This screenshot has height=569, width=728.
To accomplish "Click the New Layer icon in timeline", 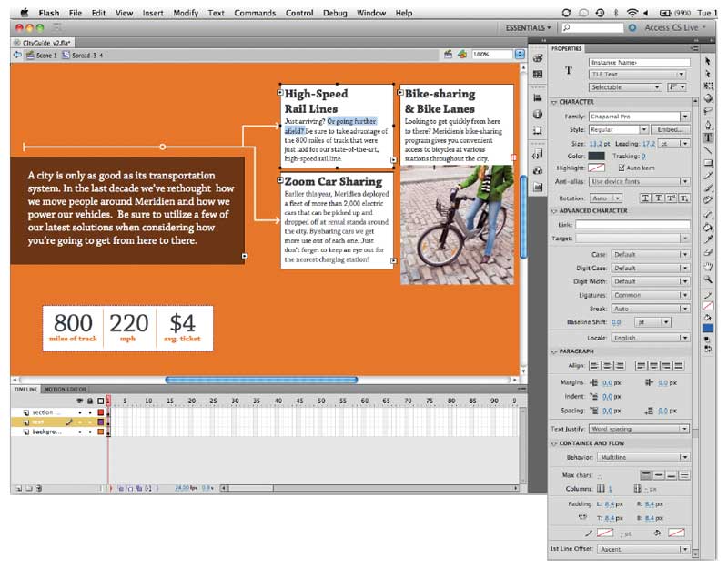I will pyautogui.click(x=17, y=488).
